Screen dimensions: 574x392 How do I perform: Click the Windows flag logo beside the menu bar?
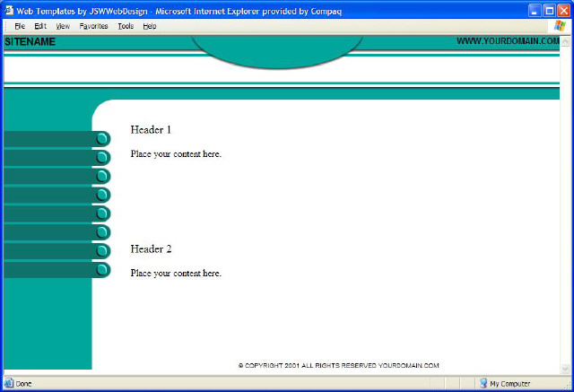pos(561,26)
